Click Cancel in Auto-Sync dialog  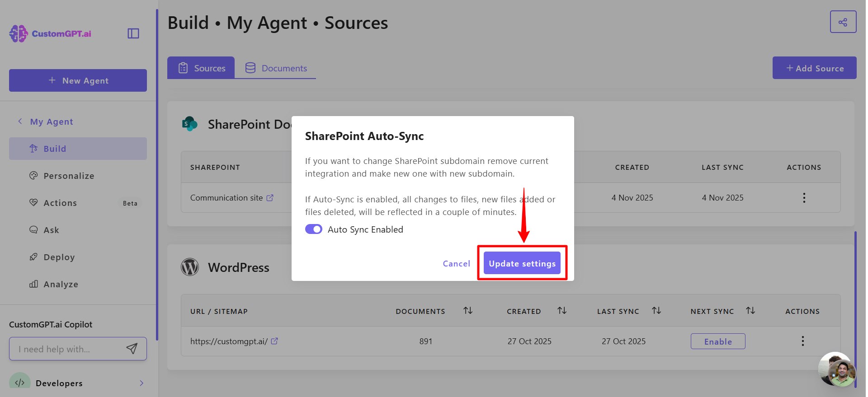(457, 263)
